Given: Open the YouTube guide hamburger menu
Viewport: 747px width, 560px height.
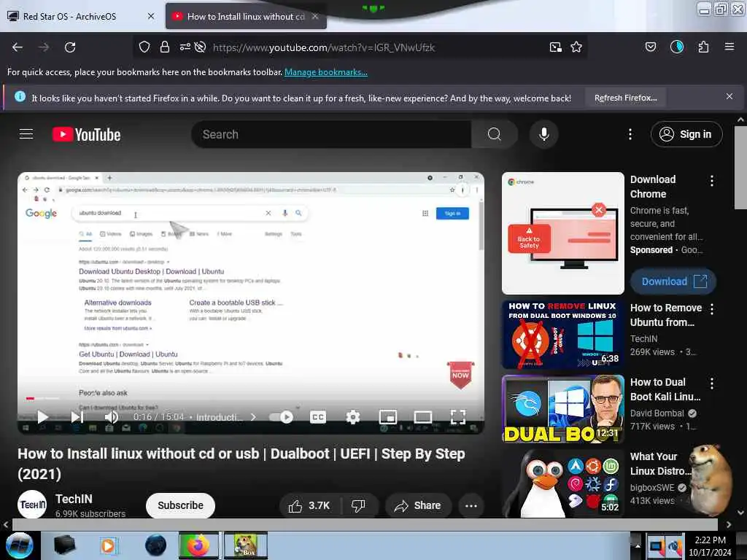Looking at the screenshot, I should (26, 134).
